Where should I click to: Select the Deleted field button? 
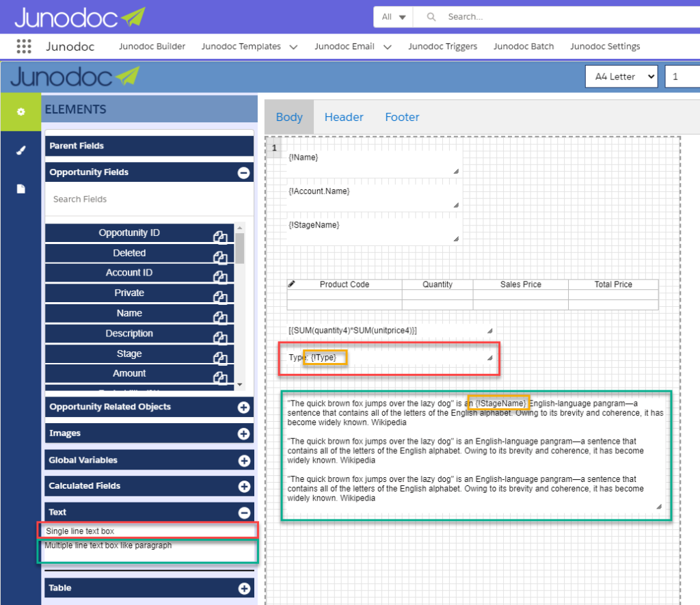tap(139, 253)
